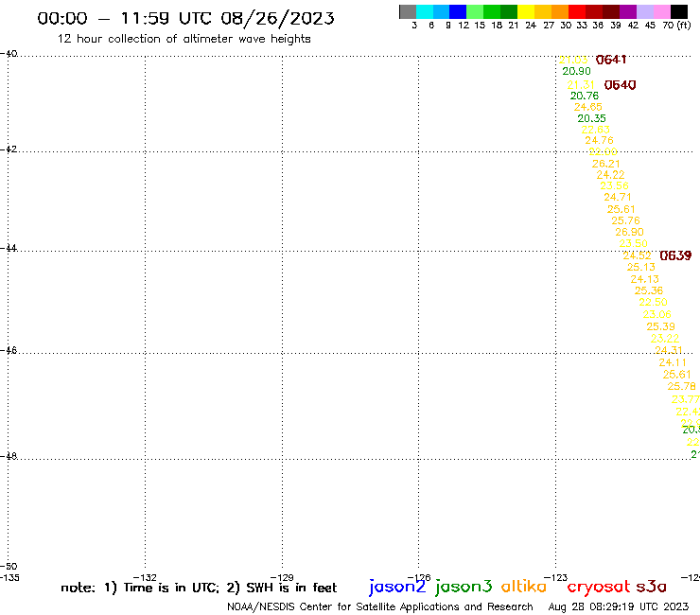Click the -123 longitude axis label
The width and height of the screenshot is (700, 615).
point(556,577)
